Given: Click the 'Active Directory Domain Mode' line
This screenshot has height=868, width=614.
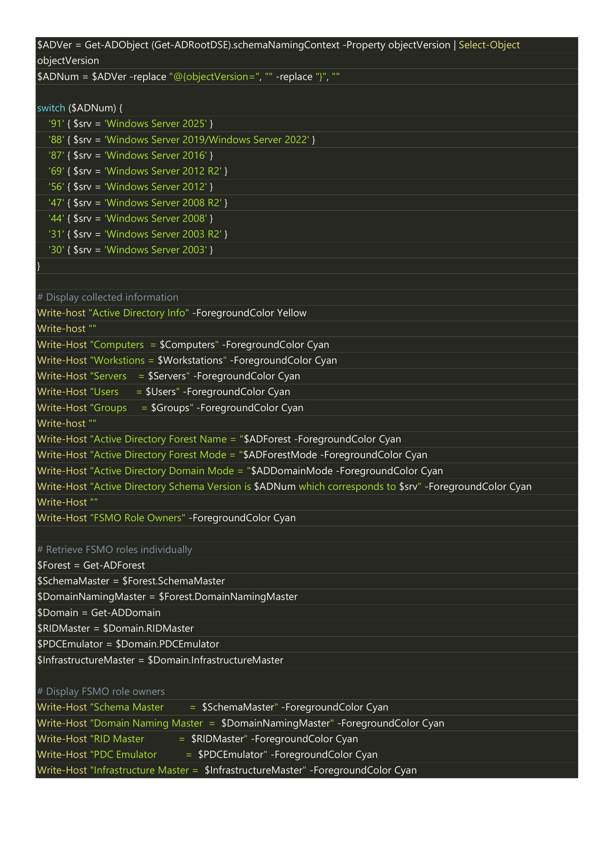Looking at the screenshot, I should tap(240, 471).
